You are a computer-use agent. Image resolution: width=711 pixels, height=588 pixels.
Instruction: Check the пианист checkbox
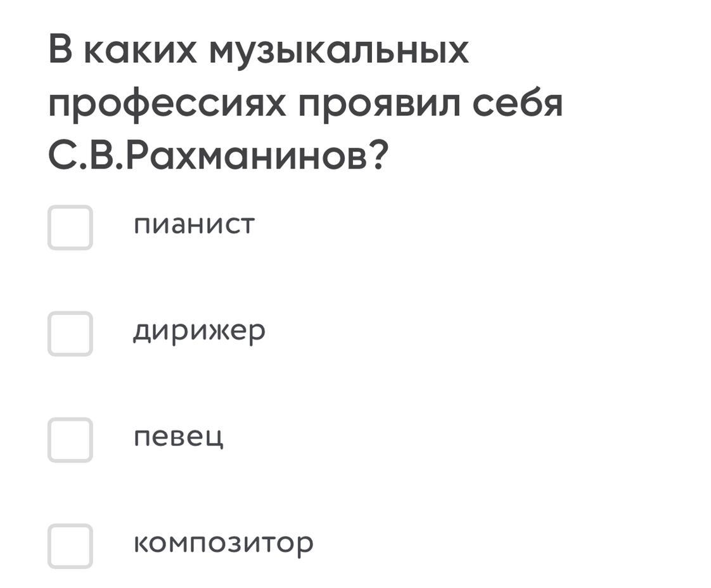[70, 227]
